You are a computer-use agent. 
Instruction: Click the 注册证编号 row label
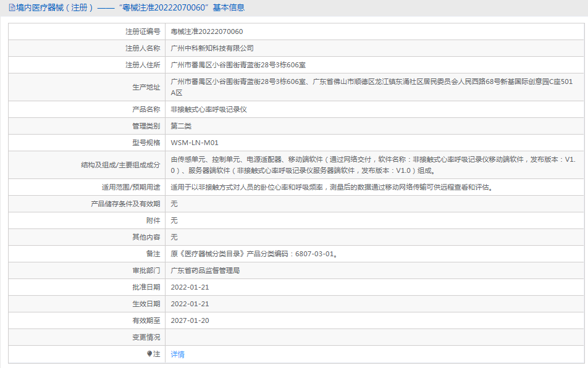142,31
